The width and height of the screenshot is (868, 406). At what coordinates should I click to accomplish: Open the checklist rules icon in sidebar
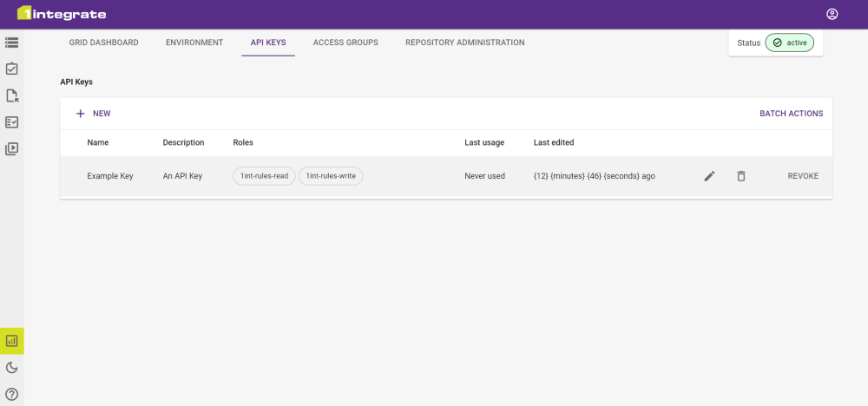tap(11, 122)
